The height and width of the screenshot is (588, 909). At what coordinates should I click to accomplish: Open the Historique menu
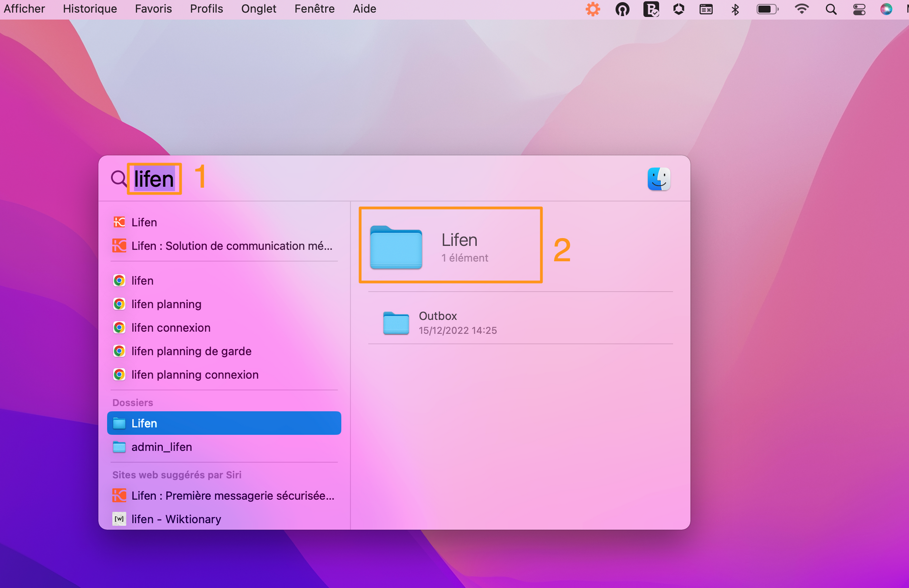click(90, 9)
